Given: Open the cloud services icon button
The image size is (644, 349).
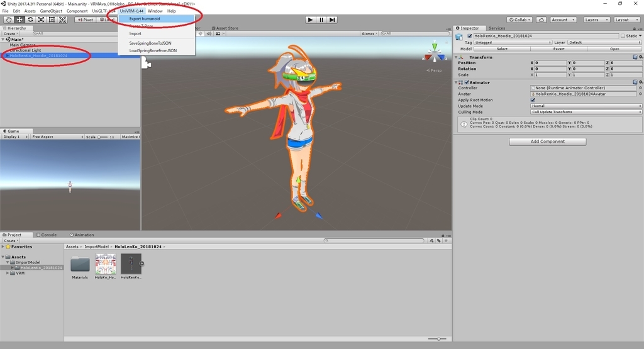Looking at the screenshot, I should tap(541, 19).
